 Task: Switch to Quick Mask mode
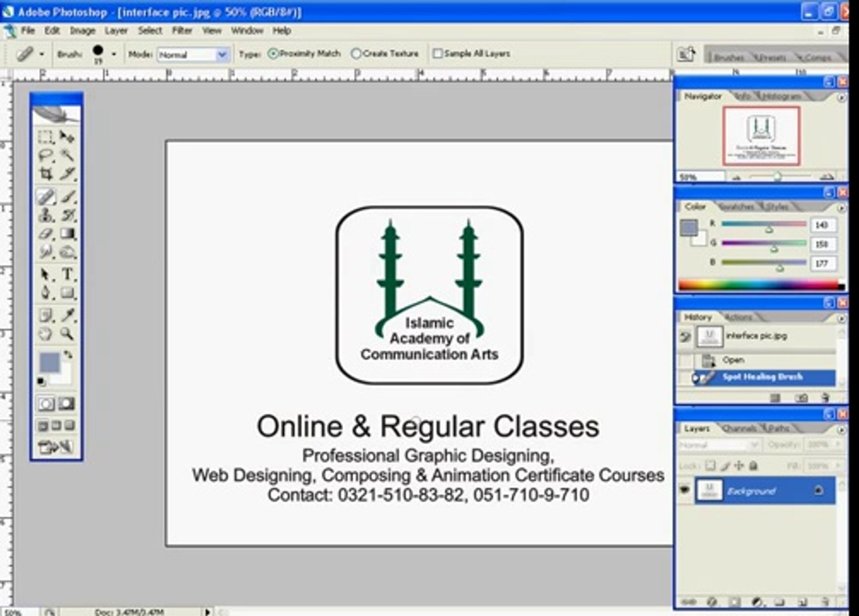click(x=67, y=404)
